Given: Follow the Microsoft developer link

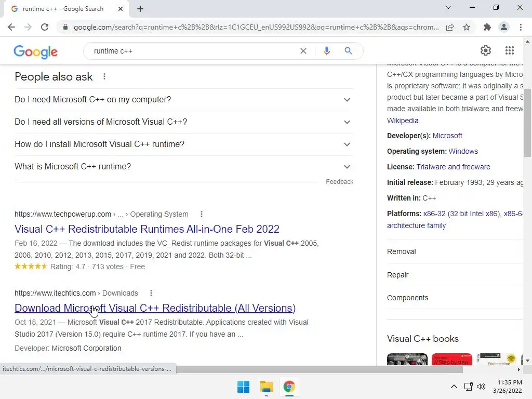Looking at the screenshot, I should click(447, 136).
